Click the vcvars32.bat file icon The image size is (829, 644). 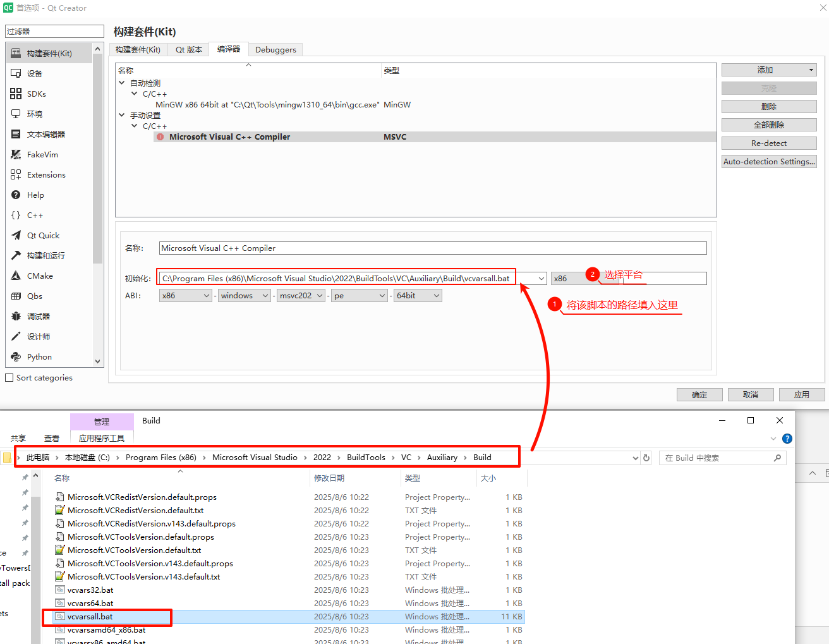[60, 590]
